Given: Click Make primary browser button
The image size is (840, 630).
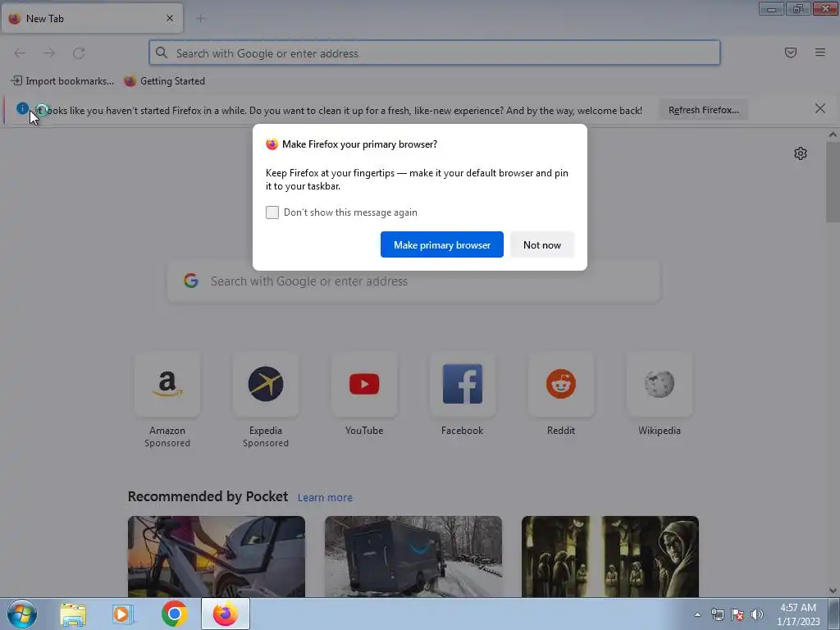Looking at the screenshot, I should (x=442, y=244).
